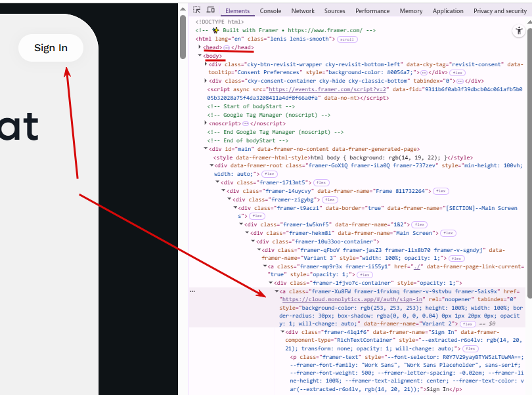Screen dimensions: 532x395
Task: Click the three dots beside selected node
Action: click(x=192, y=291)
